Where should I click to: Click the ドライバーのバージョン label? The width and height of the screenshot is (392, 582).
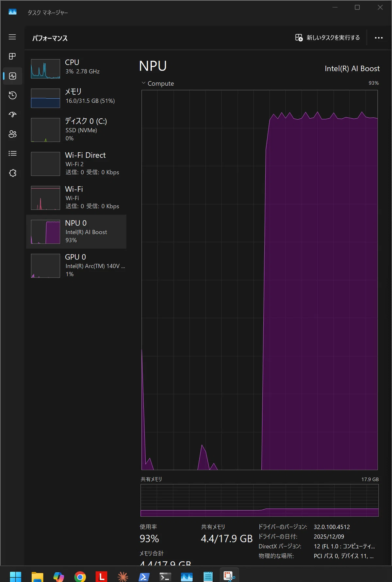point(283,527)
